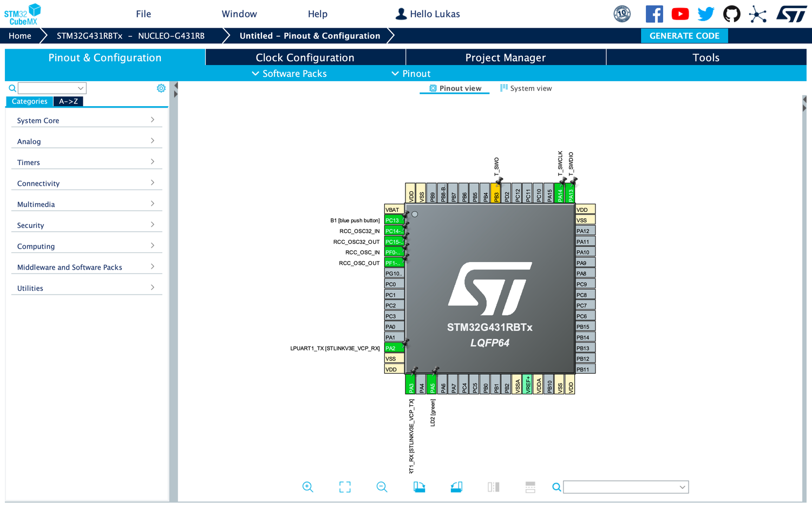Click the GENERATE CODE button
812x508 pixels.
pyautogui.click(x=684, y=36)
